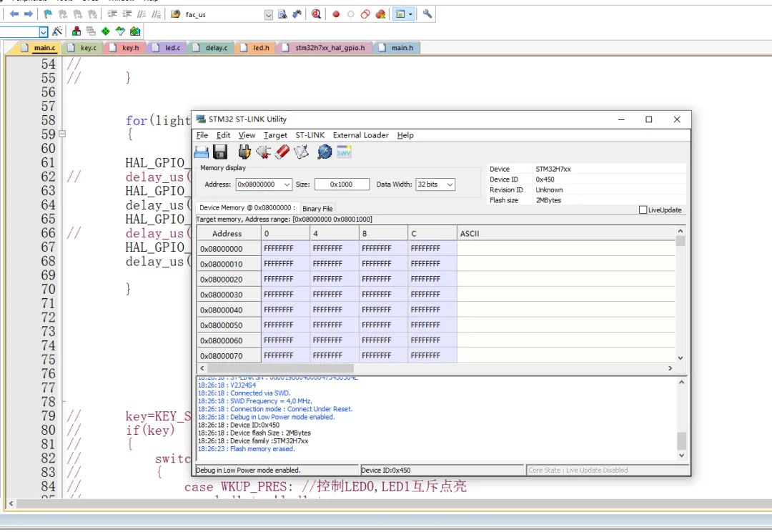This screenshot has height=532, width=772.
Task: Click the External Loader menu item
Action: click(359, 135)
